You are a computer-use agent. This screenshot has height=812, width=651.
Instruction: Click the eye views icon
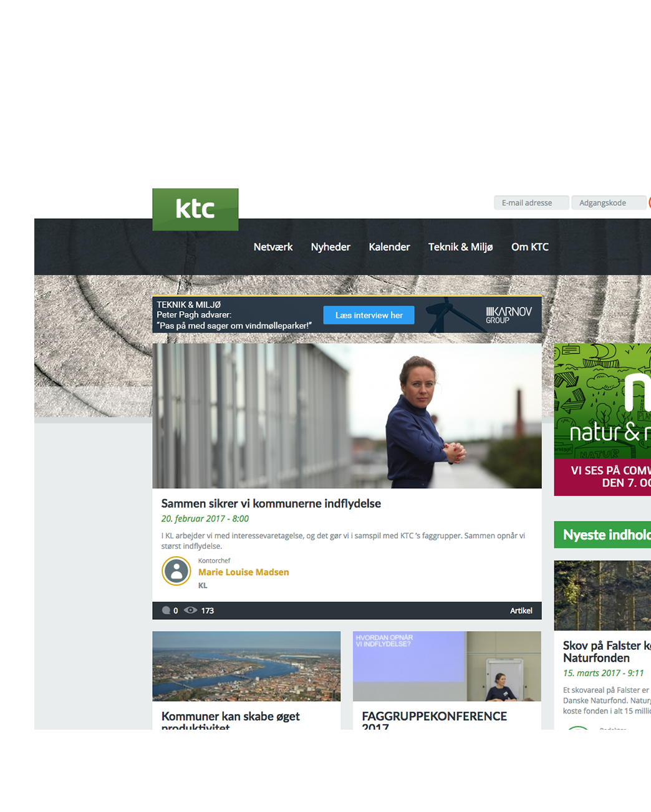click(x=190, y=611)
